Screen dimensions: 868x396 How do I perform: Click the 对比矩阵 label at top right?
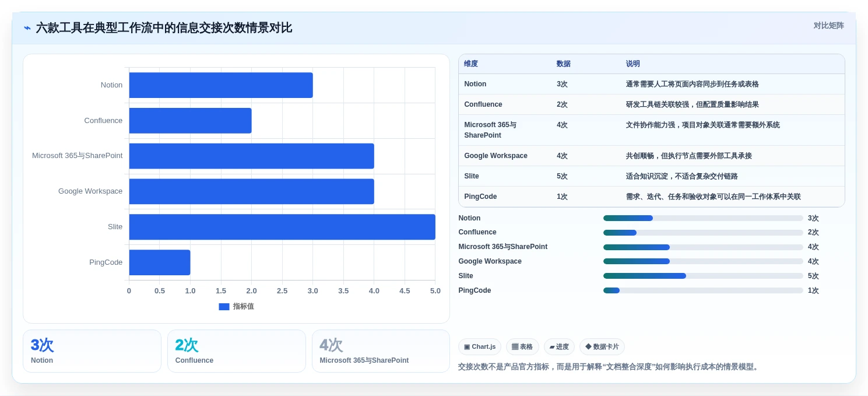[828, 26]
